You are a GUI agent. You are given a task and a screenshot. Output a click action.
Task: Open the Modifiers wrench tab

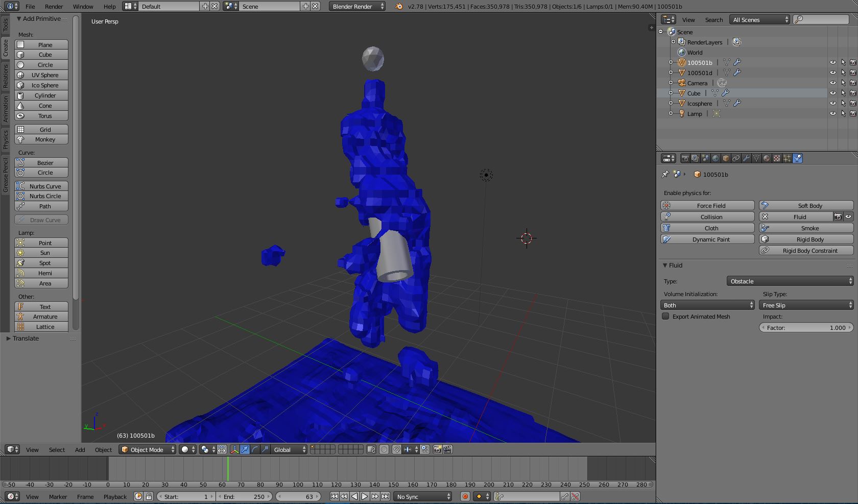[x=746, y=158]
